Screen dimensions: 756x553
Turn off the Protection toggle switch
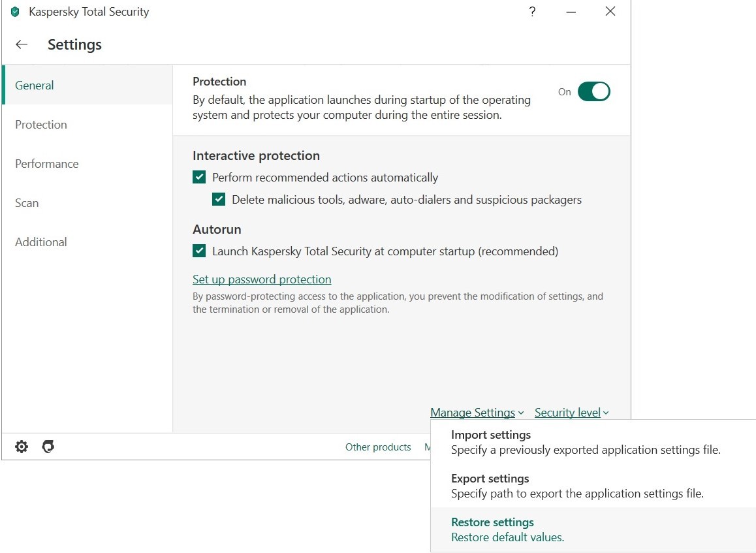pyautogui.click(x=593, y=92)
